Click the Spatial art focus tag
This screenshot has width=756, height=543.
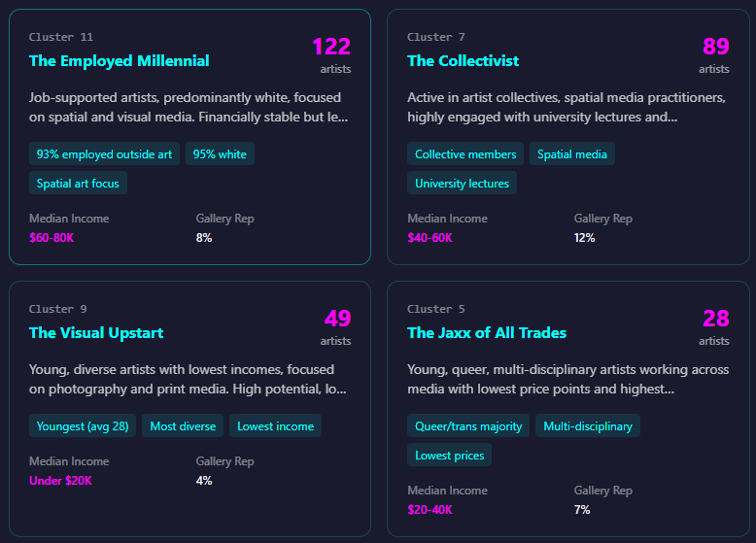point(78,183)
